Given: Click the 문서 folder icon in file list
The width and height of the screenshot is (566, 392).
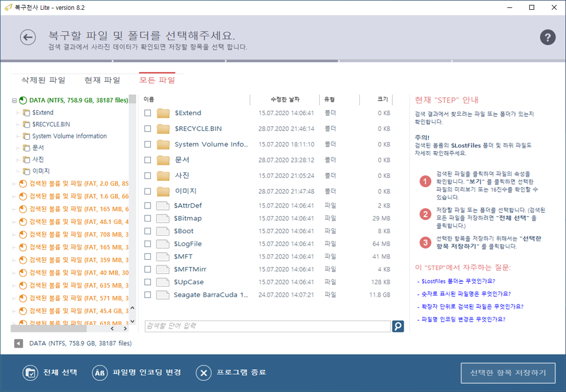Looking at the screenshot, I should [163, 160].
